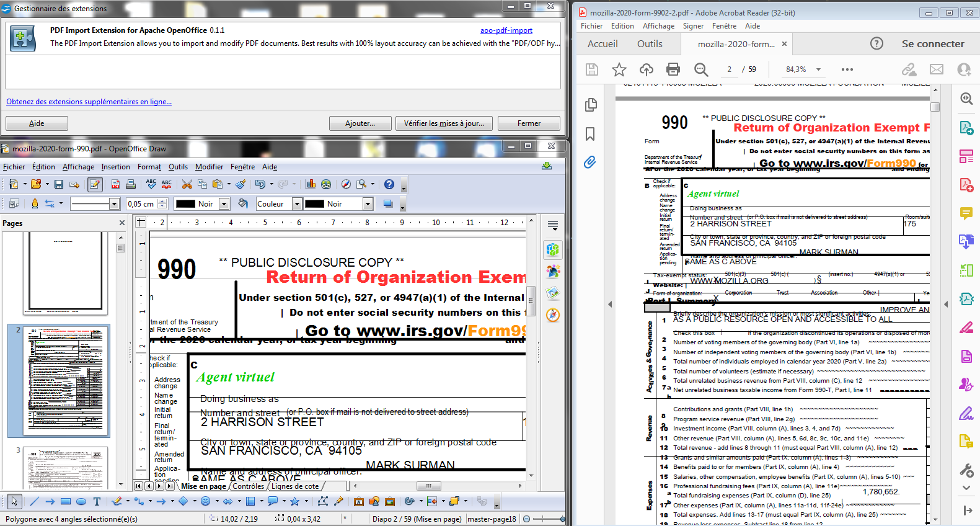Select the Text tool in drawing toolbar
This screenshot has width=980, height=526.
97,501
